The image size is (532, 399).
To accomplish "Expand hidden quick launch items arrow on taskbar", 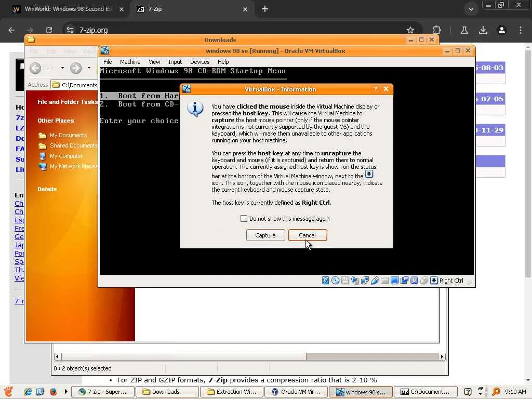I will coord(66,392).
